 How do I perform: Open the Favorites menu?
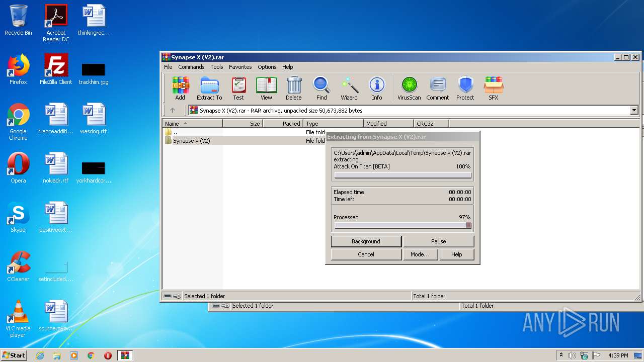coord(240,67)
